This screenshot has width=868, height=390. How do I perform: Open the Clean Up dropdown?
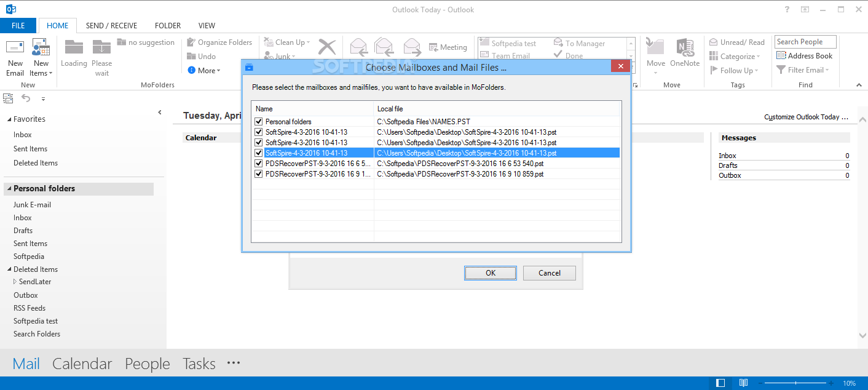pos(287,42)
